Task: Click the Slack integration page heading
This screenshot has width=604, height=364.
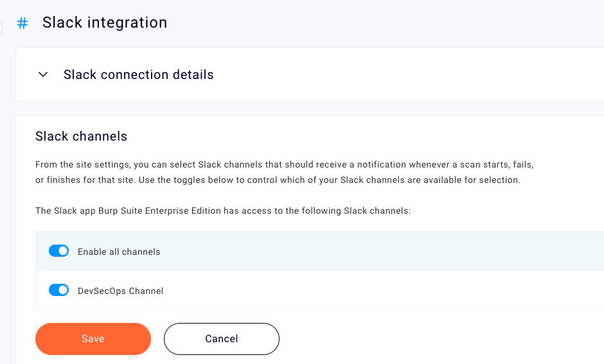Action: point(105,22)
